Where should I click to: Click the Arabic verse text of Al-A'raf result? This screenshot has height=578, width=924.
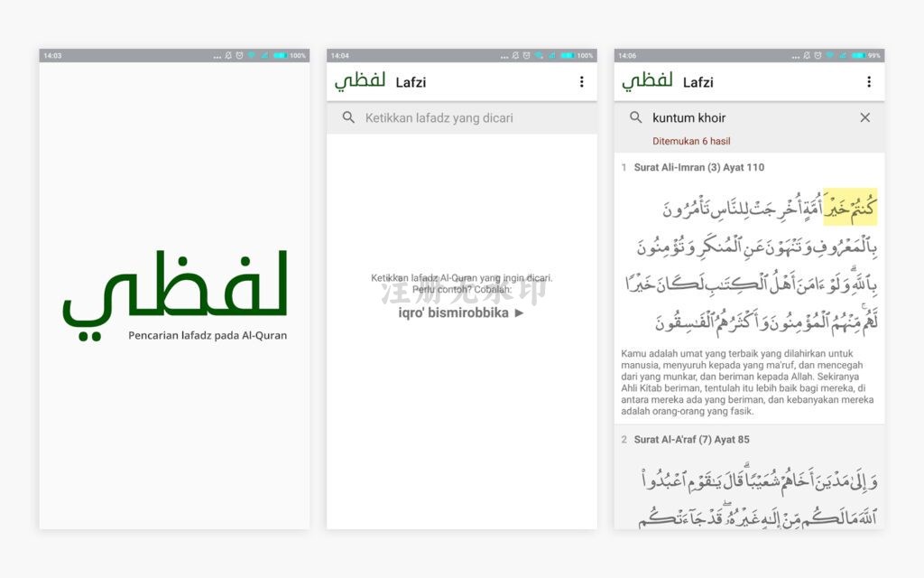tap(759, 497)
